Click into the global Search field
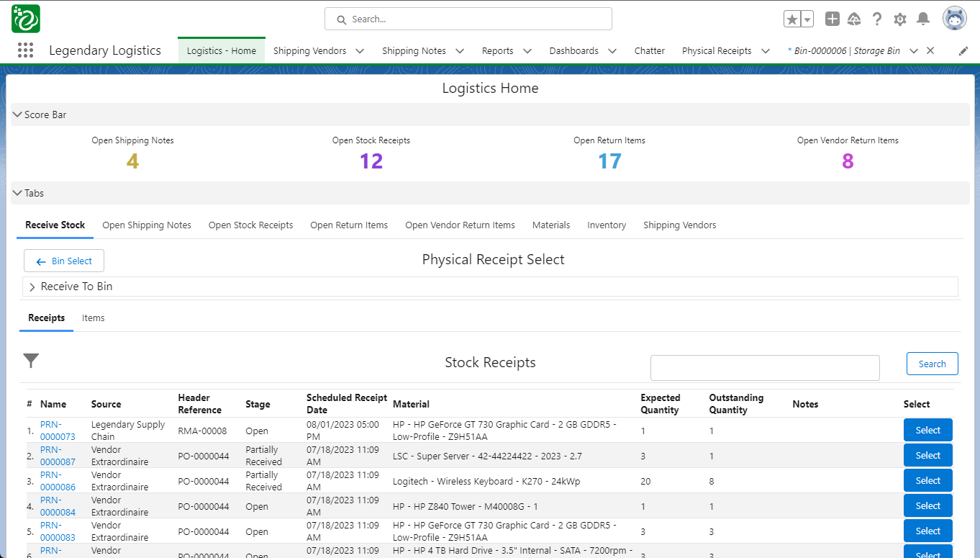 click(x=468, y=19)
